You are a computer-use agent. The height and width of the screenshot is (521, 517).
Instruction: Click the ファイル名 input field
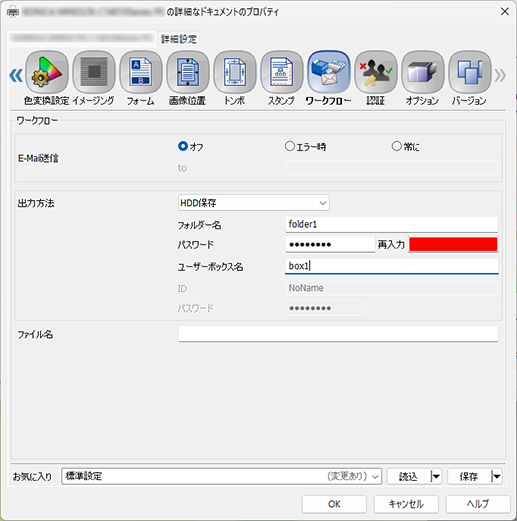pos(338,334)
